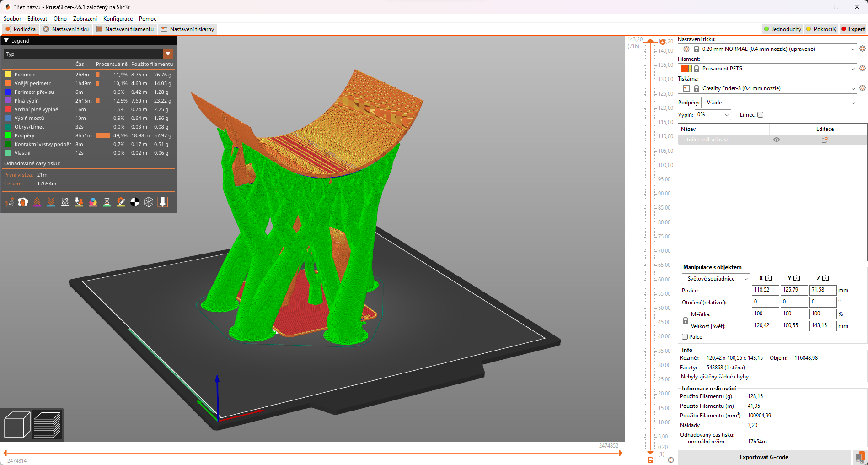Toggle Wipe moves icon in legend toolbar
868x465 pixels.
[23, 202]
